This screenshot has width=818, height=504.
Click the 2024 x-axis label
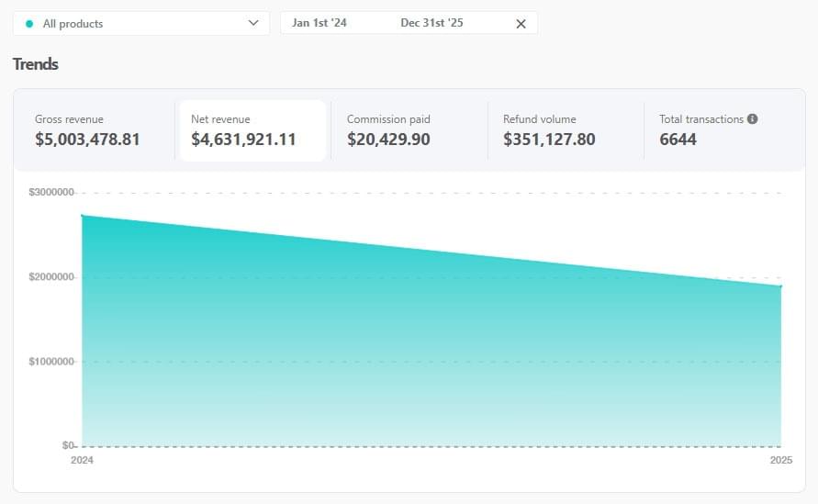(82, 460)
